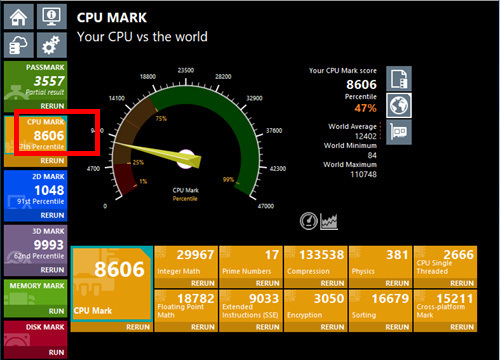This screenshot has width=500, height=360.
Task: Click the 'Your CPU vs the world' subtitle
Action: pyautogui.click(x=142, y=37)
